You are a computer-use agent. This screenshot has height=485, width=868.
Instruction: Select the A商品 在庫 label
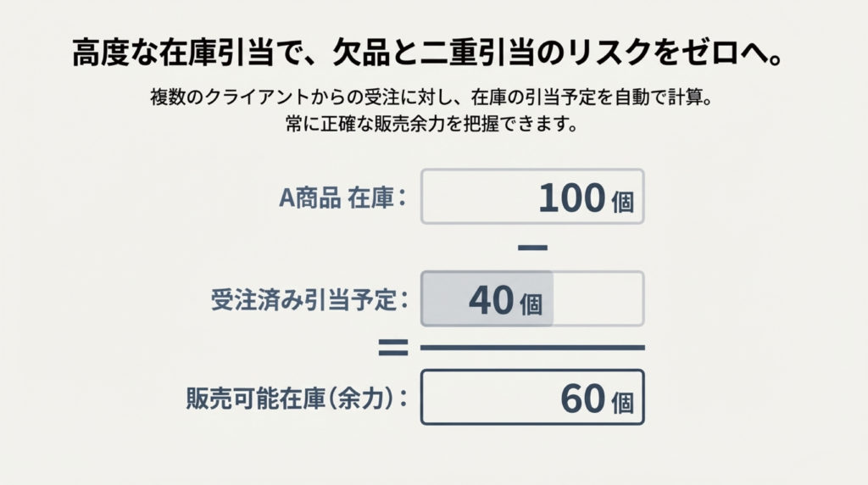[x=344, y=198]
